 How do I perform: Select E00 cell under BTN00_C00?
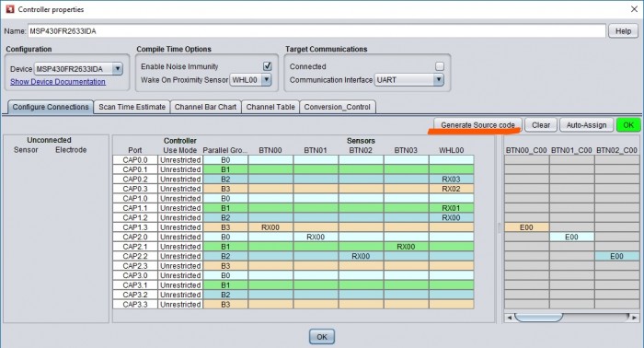(526, 227)
